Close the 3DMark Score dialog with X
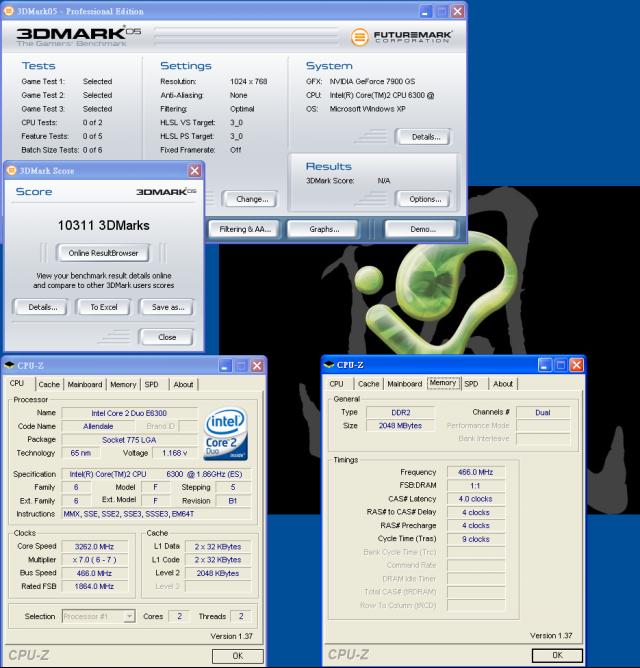 (x=195, y=170)
